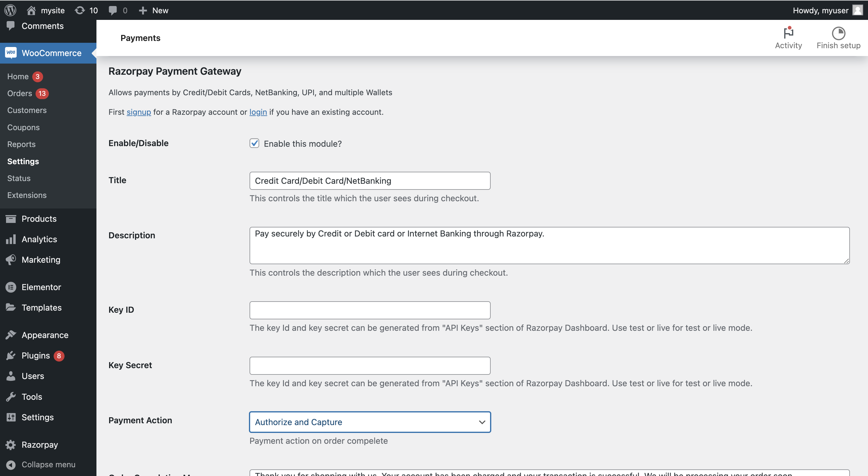This screenshot has width=868, height=476.
Task: Click the Elementor icon in sidebar
Action: point(11,287)
